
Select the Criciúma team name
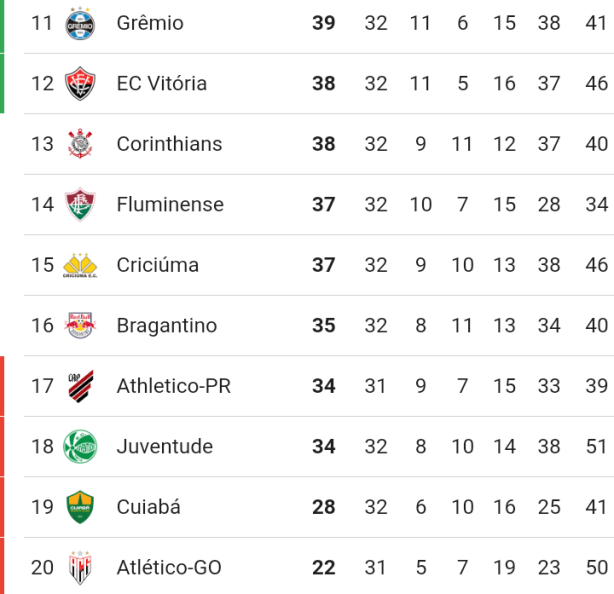click(158, 265)
